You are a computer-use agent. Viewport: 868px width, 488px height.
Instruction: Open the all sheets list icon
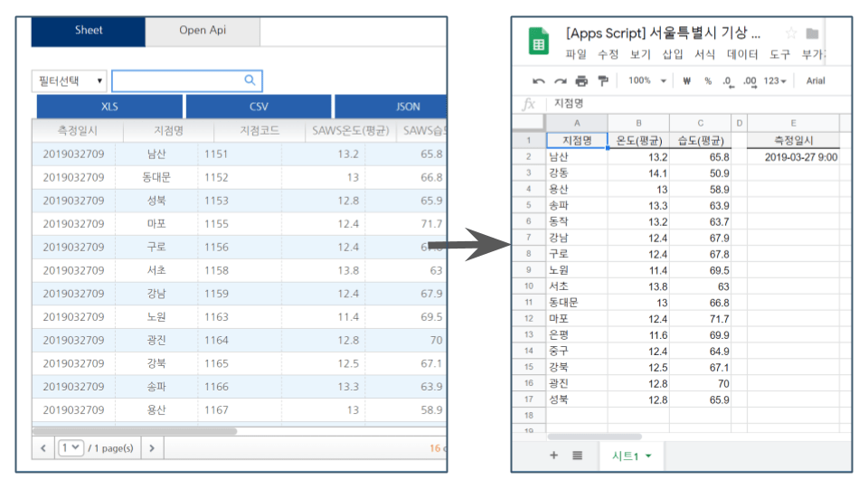click(x=577, y=455)
